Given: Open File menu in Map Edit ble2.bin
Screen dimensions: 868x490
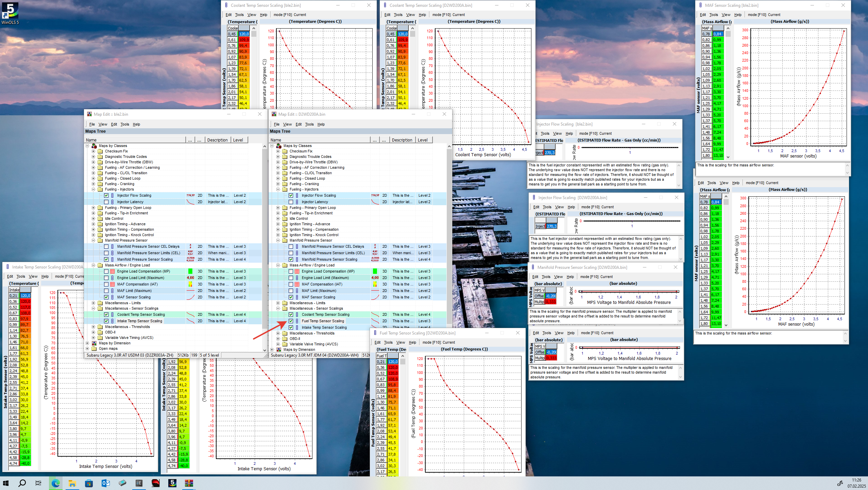Looking at the screenshot, I should coord(92,124).
